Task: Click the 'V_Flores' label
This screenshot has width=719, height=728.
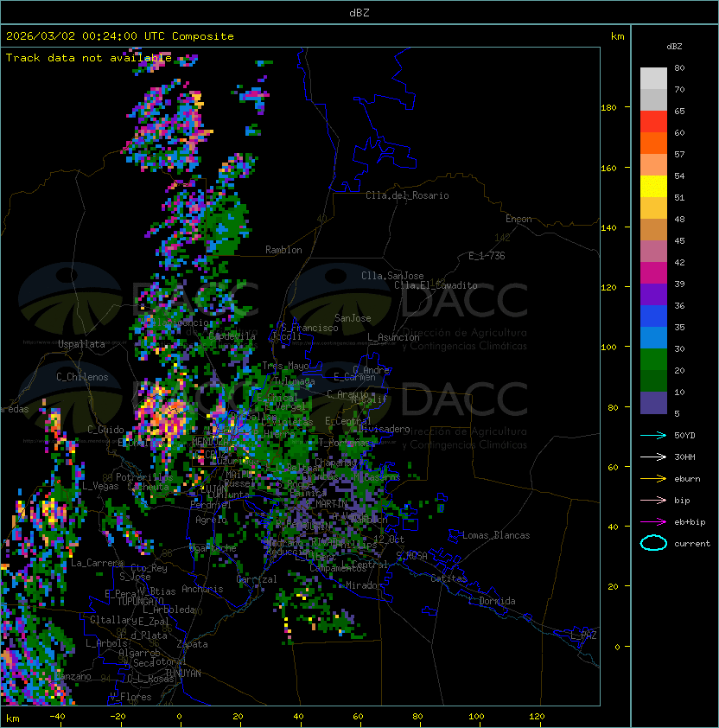Action: [130, 697]
